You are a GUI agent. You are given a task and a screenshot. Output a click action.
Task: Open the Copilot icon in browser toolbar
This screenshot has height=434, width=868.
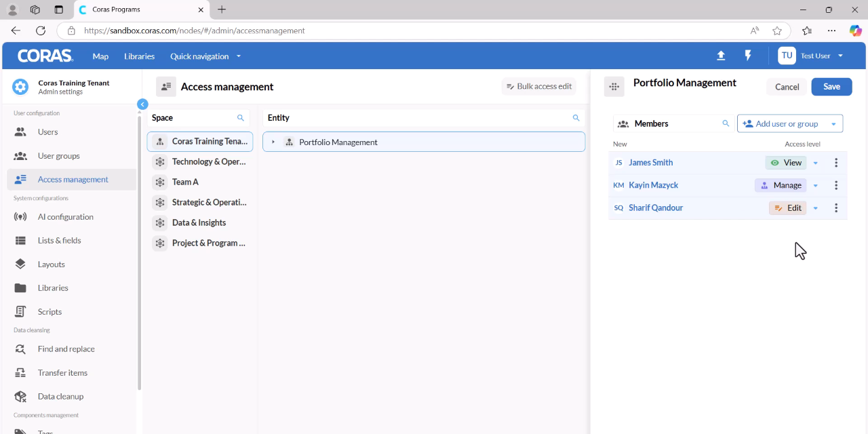click(856, 31)
